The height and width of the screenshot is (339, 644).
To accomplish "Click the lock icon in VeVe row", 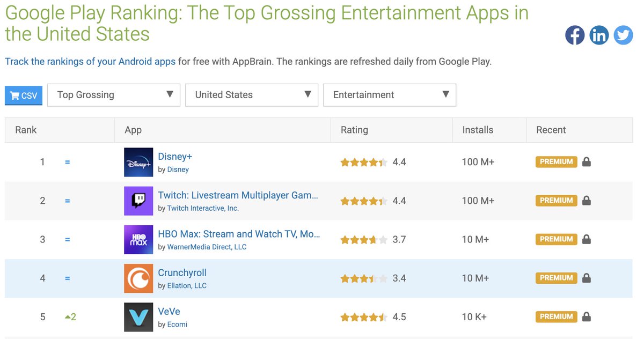I will coord(587,316).
